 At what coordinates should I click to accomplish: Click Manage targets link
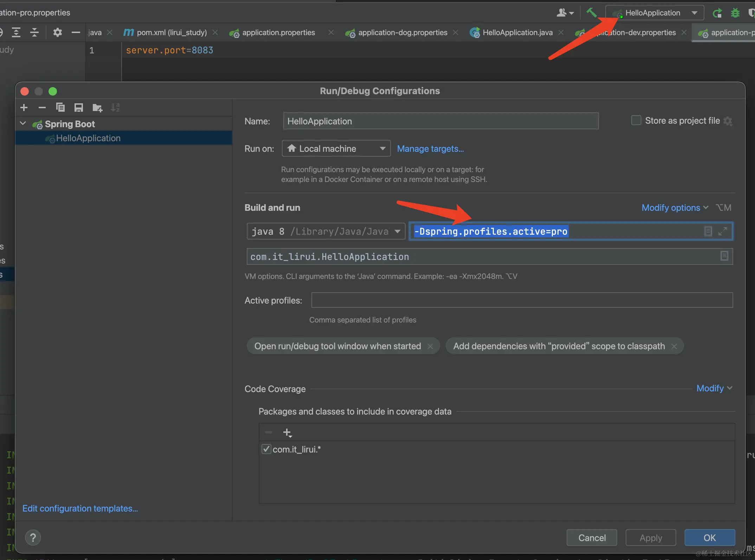pos(430,149)
